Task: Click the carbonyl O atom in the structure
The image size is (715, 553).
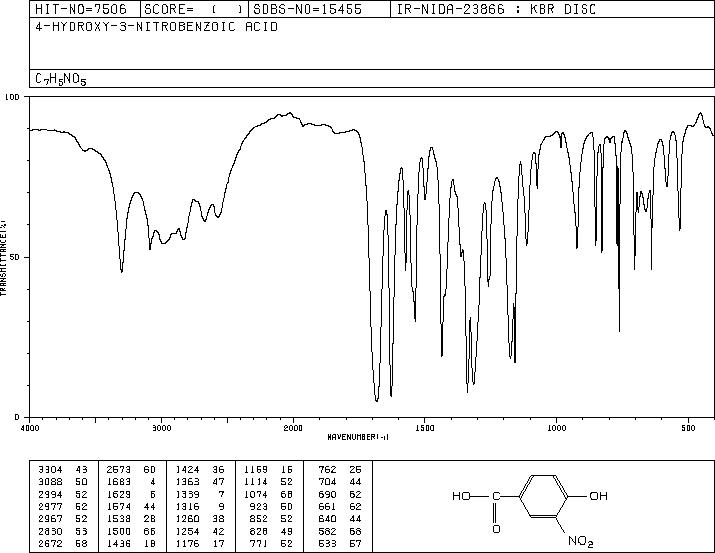Action: [x=496, y=529]
